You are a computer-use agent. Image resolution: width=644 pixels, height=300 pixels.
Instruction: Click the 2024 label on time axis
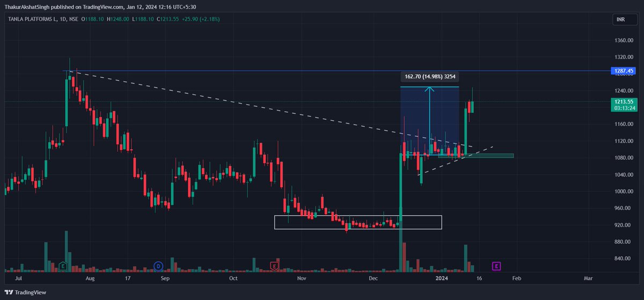click(x=442, y=279)
